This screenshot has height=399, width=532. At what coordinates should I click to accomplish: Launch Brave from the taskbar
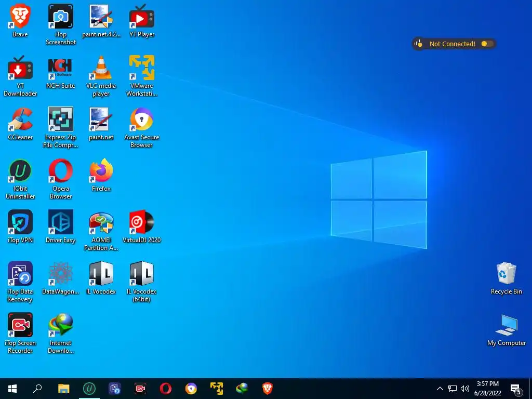(x=268, y=389)
